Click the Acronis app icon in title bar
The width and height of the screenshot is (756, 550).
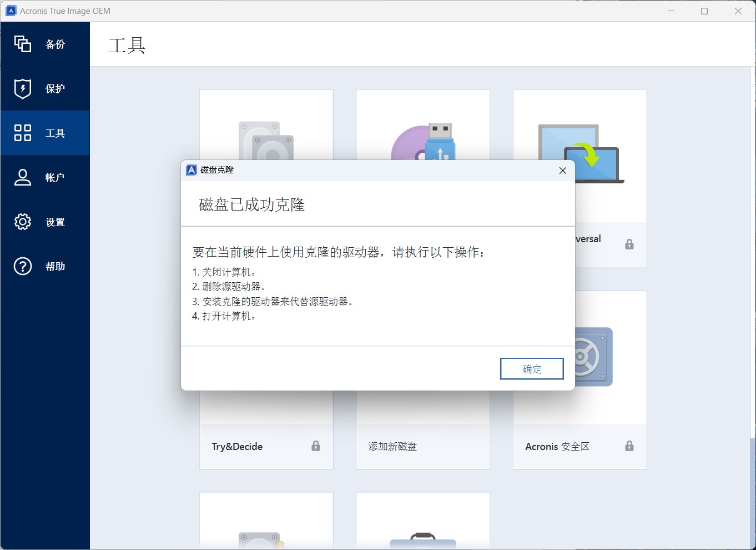click(11, 11)
